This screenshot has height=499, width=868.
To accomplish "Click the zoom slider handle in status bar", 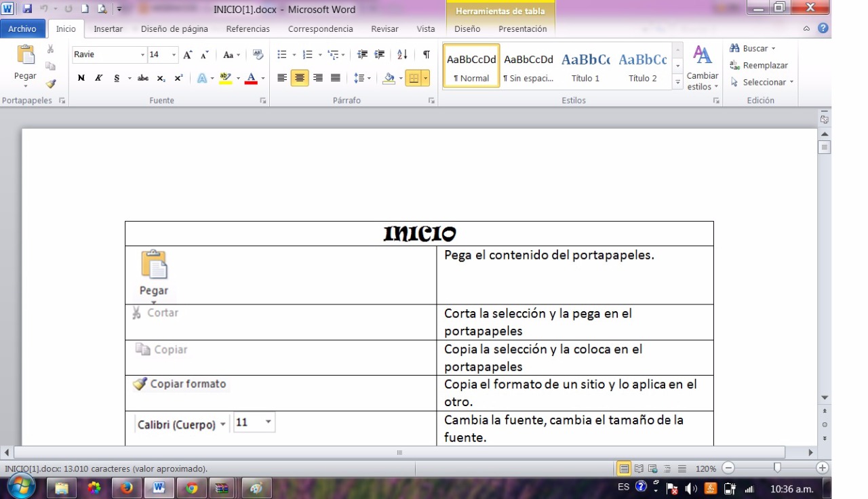I will point(777,468).
